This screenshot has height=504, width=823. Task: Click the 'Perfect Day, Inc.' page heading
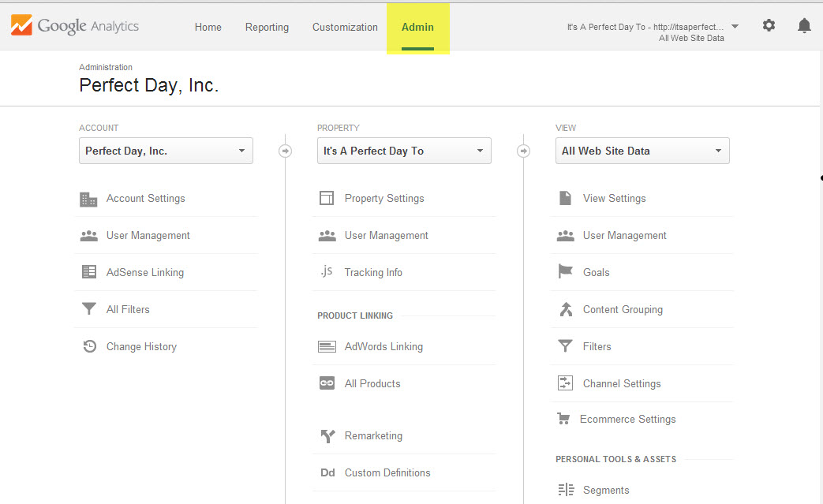(x=148, y=85)
